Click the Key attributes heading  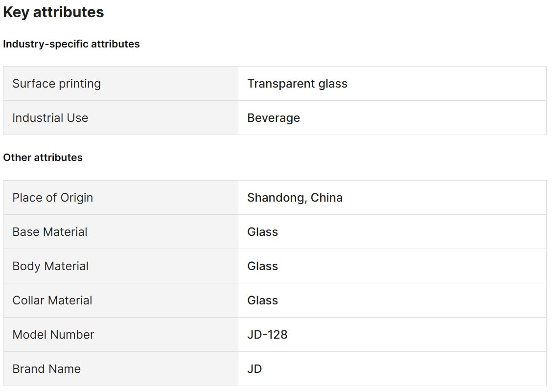(x=53, y=12)
